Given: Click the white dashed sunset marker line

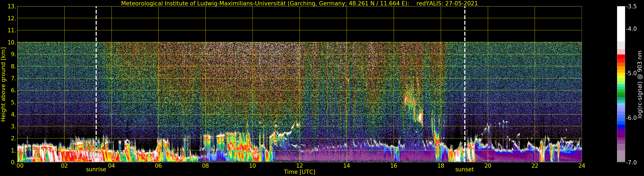Looking at the screenshot, I should pos(465,84).
